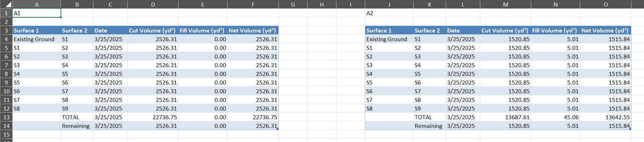Click left table resize handle at F14
This screenshot has height=142, width=644.
(277, 129)
